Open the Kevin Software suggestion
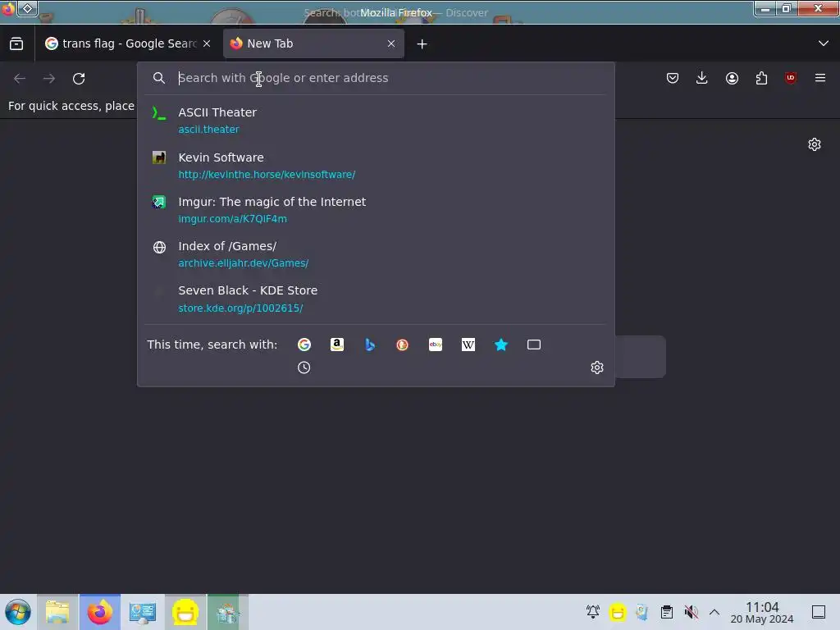 pos(376,166)
